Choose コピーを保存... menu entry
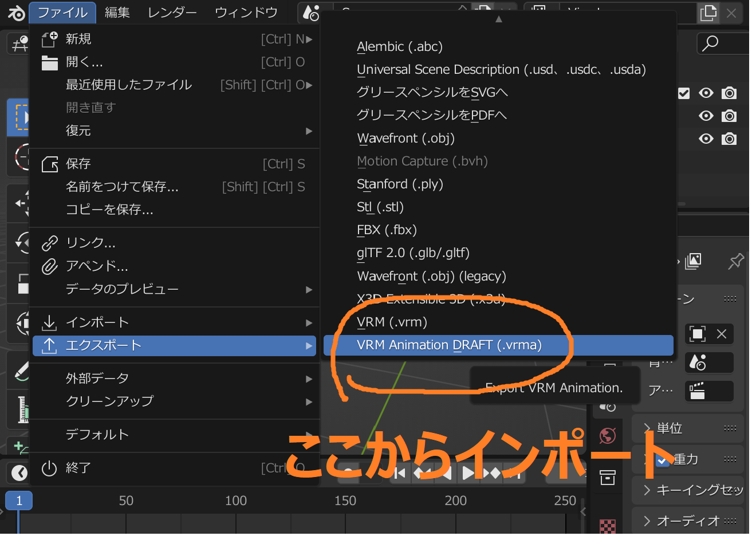 [x=175, y=210]
